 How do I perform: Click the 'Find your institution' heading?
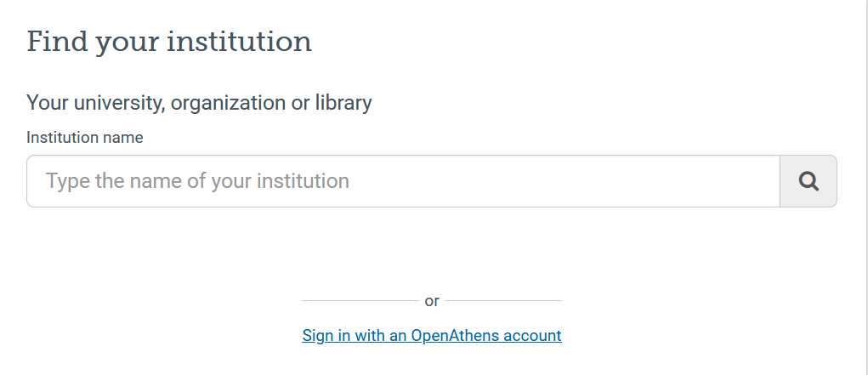[169, 41]
